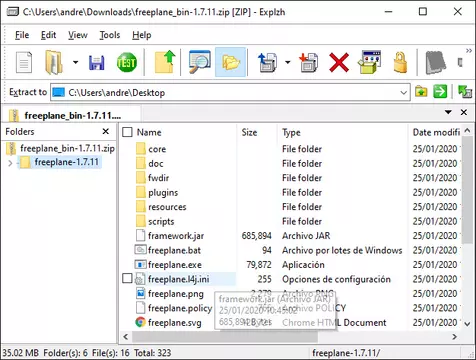Click the red X delete icon

coord(339,62)
